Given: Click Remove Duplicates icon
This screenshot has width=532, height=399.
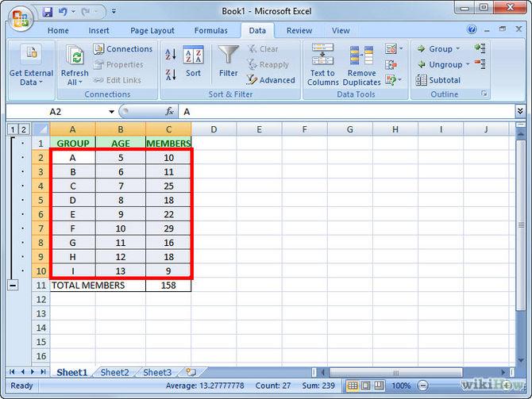Looking at the screenshot, I should click(361, 56).
